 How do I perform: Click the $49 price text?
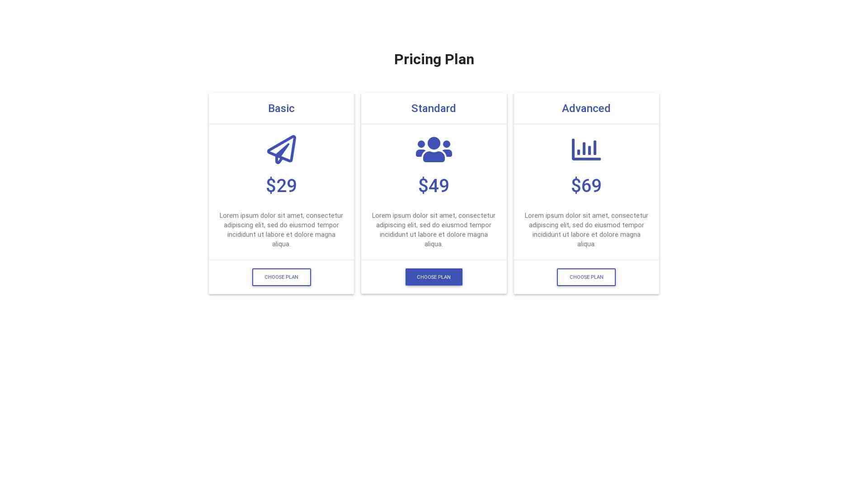tap(434, 186)
